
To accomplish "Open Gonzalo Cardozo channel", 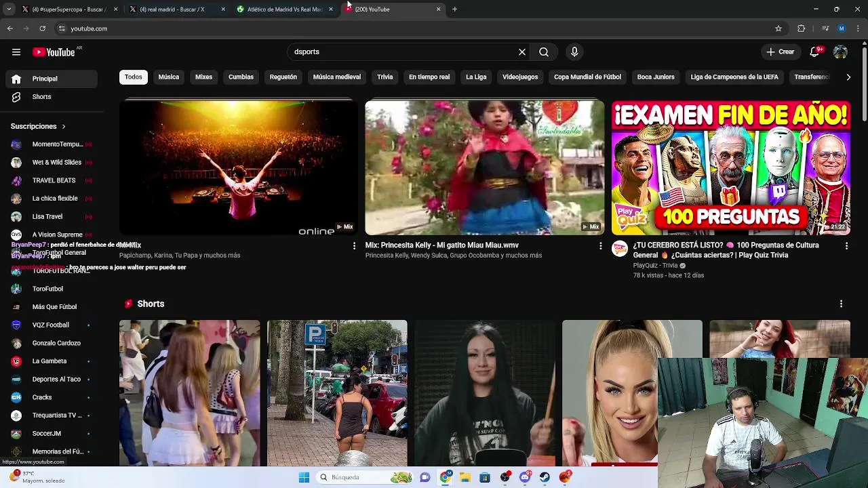I will tap(52, 343).
